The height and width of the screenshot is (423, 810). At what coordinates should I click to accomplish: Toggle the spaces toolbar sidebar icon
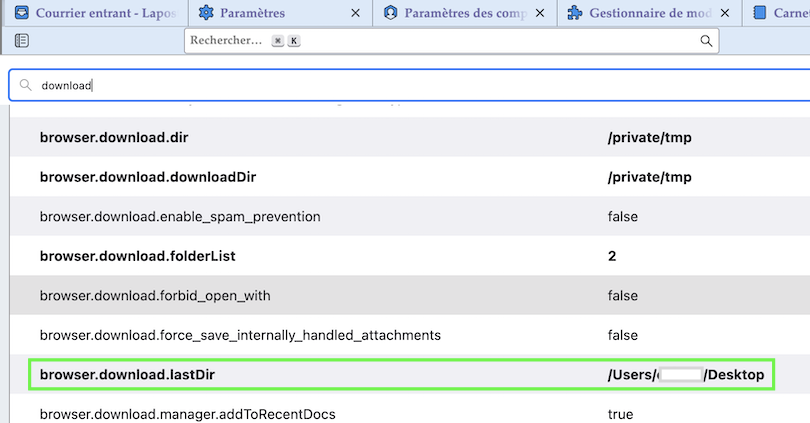[22, 41]
